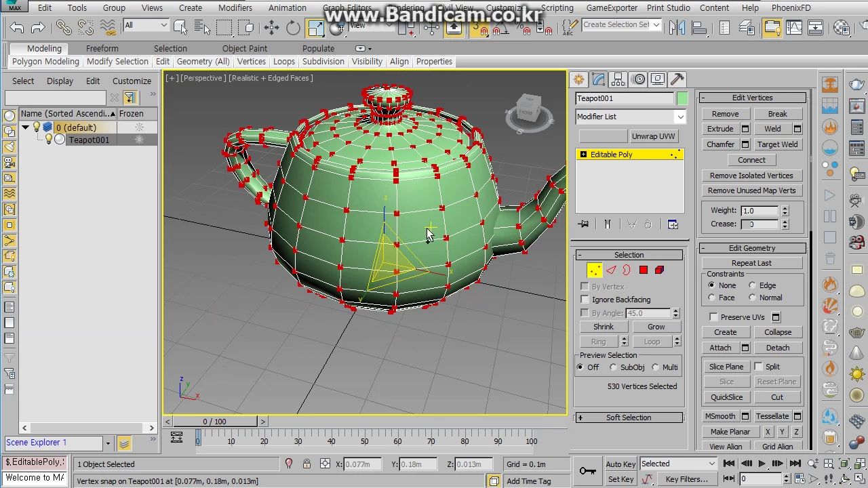Enable the Ignore Backfacing checkbox

point(585,300)
